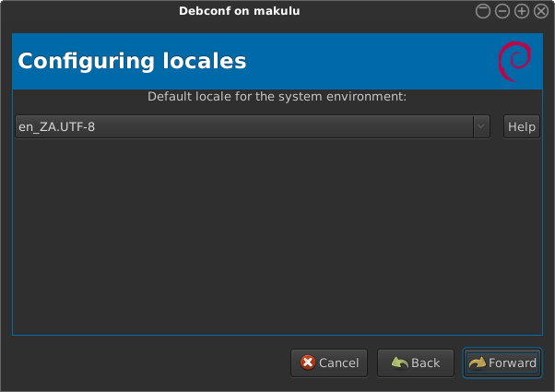Screen dimensions: 555x392
Task: Click the yellow forward arrow icon
Action: 477,362
